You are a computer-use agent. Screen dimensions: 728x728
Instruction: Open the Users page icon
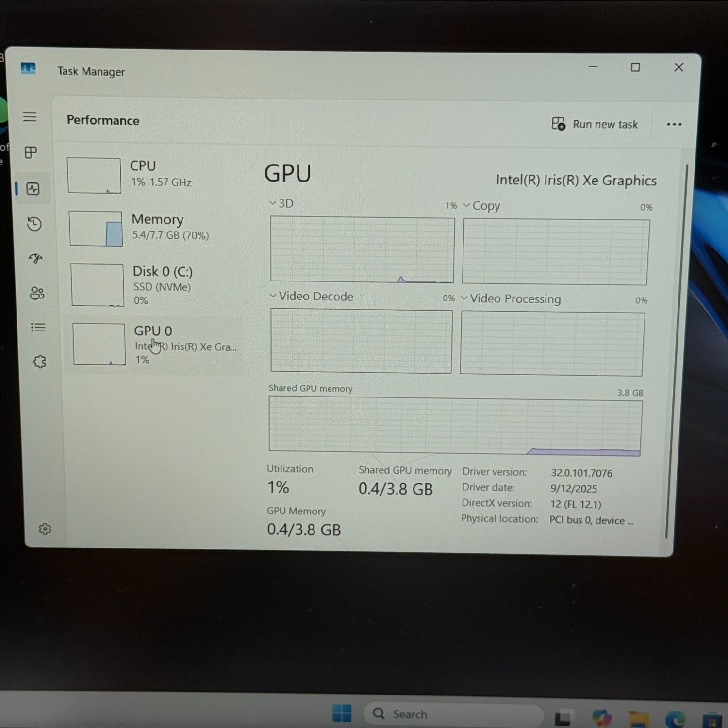(37, 293)
